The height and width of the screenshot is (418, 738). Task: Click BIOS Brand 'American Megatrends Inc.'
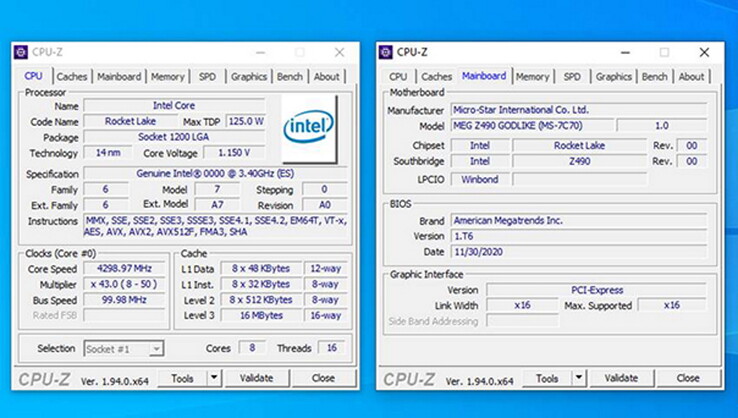coord(579,220)
